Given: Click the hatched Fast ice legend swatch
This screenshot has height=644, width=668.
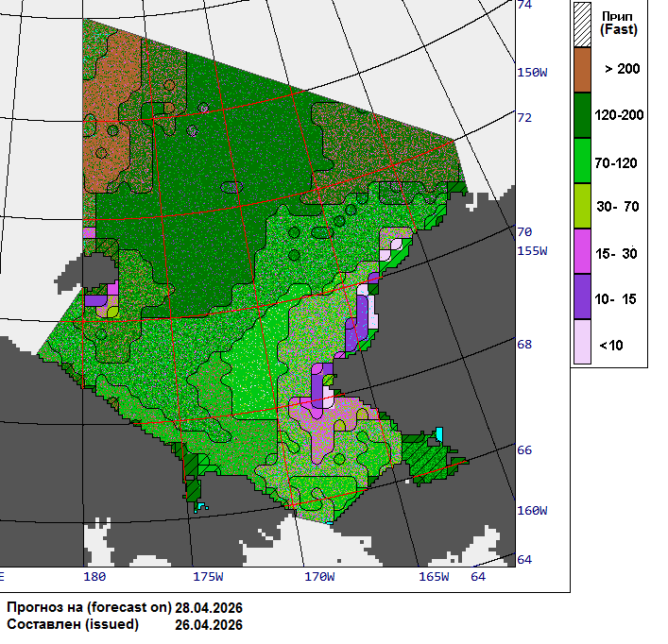Looking at the screenshot, I should tap(582, 20).
